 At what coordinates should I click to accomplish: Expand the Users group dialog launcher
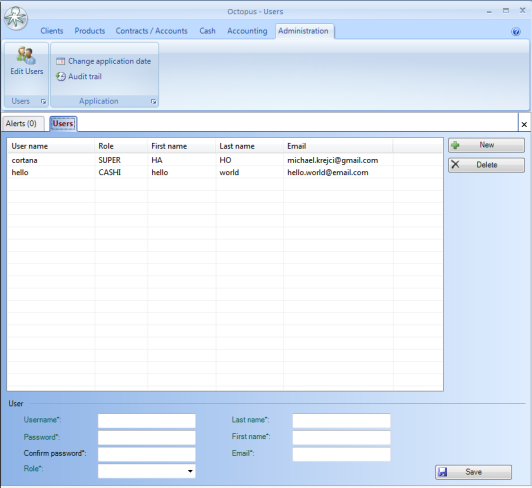(x=43, y=101)
